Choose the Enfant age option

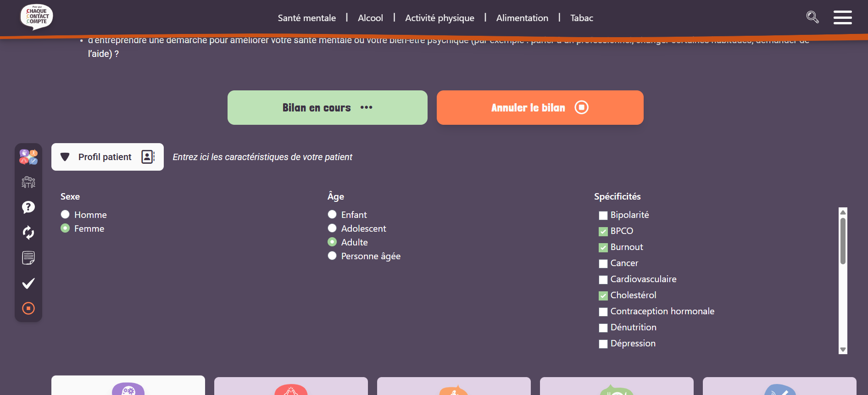(x=332, y=214)
